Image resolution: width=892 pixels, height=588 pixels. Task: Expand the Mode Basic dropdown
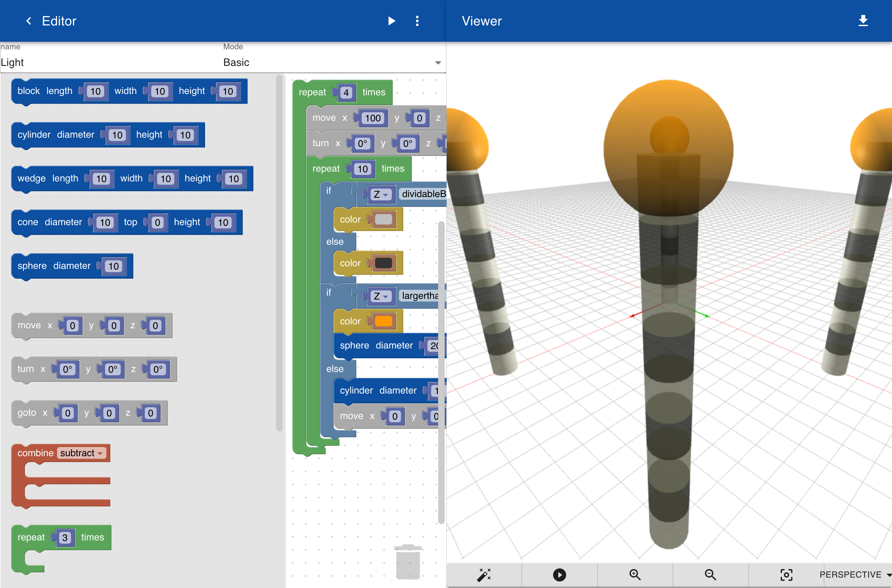coord(332,62)
